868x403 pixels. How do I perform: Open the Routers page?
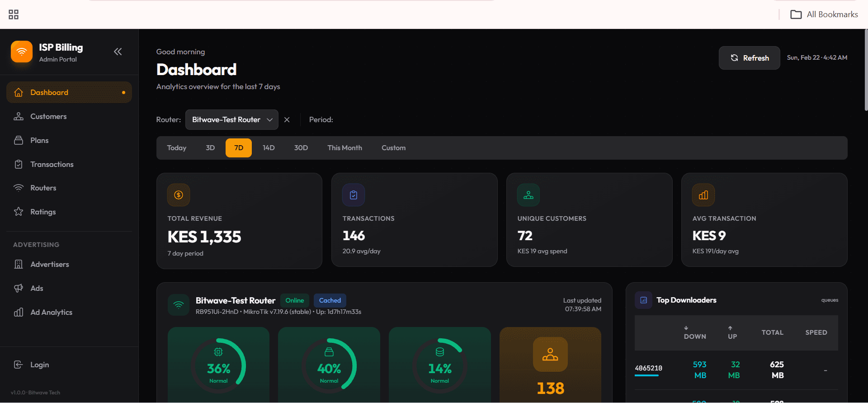point(69,188)
